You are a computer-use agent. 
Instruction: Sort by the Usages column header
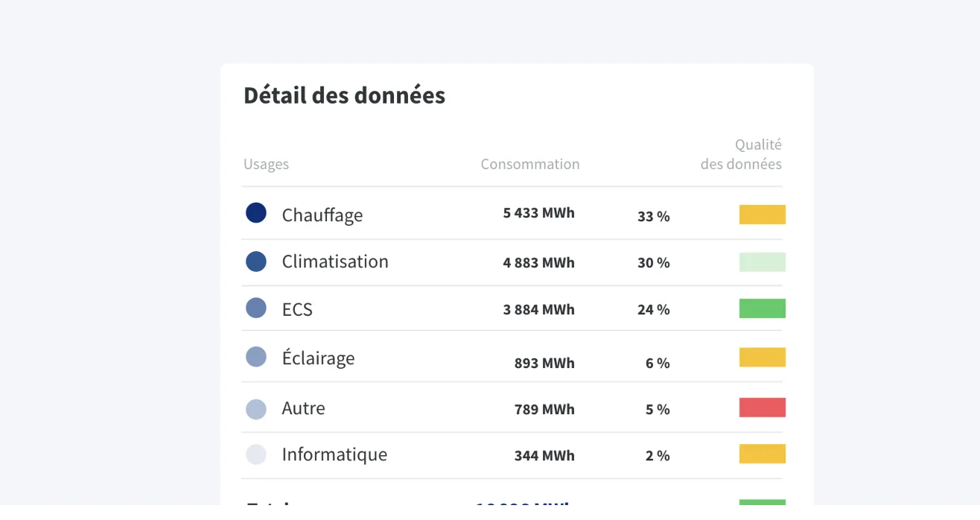pyautogui.click(x=266, y=164)
